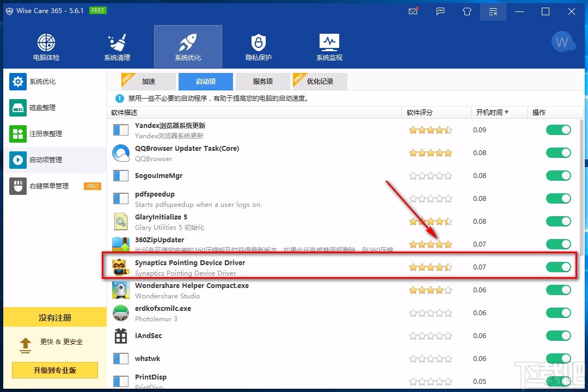Disable Yandex浏览器系统更新 startup toggle

tap(559, 130)
